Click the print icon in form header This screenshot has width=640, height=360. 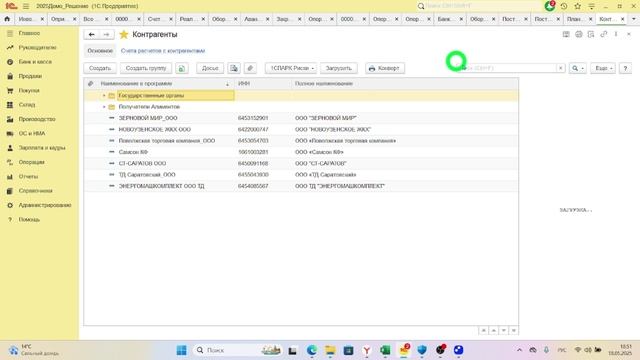pyautogui.click(x=578, y=34)
